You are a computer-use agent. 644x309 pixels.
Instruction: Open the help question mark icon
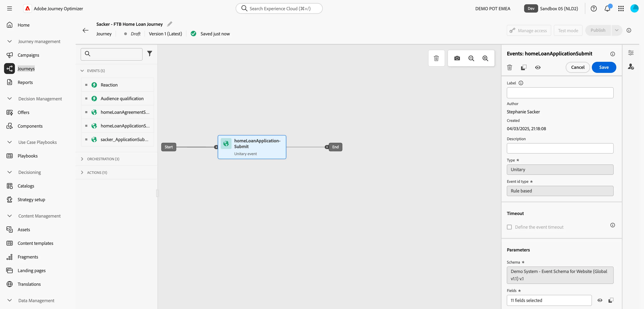[594, 9]
